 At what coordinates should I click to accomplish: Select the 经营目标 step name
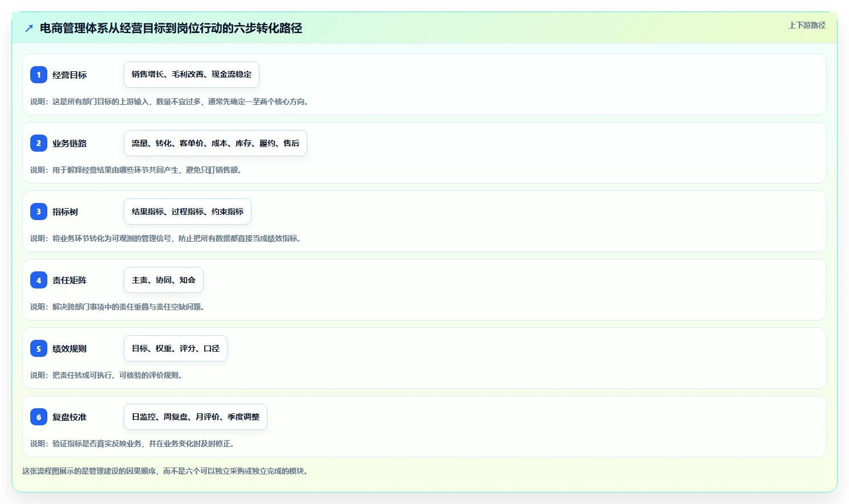coord(70,75)
